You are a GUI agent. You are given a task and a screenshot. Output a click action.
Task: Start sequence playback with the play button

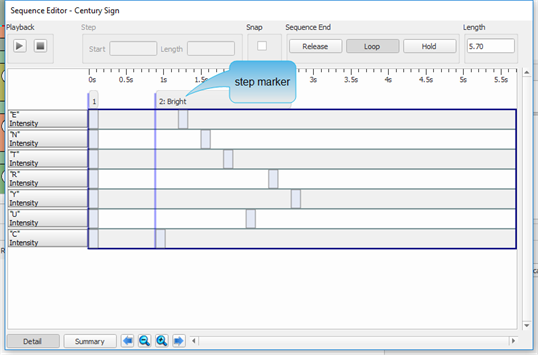pyautogui.click(x=20, y=46)
